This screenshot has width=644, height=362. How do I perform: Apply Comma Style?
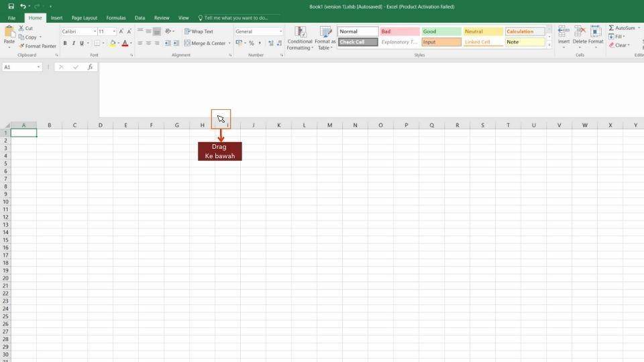click(x=260, y=43)
